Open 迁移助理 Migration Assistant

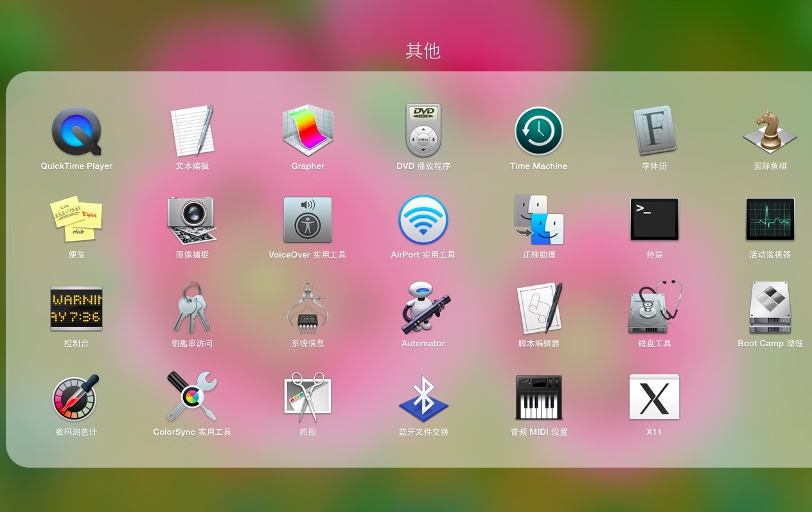(538, 220)
